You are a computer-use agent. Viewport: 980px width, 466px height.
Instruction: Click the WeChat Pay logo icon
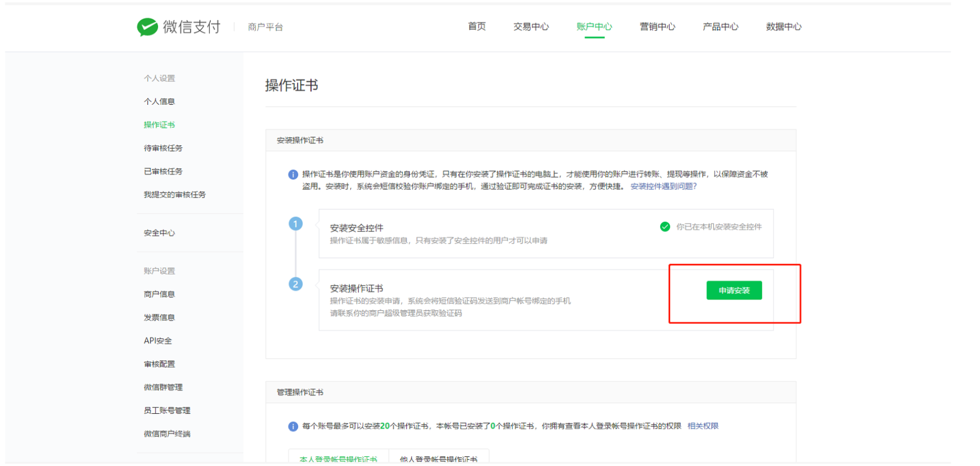[147, 27]
